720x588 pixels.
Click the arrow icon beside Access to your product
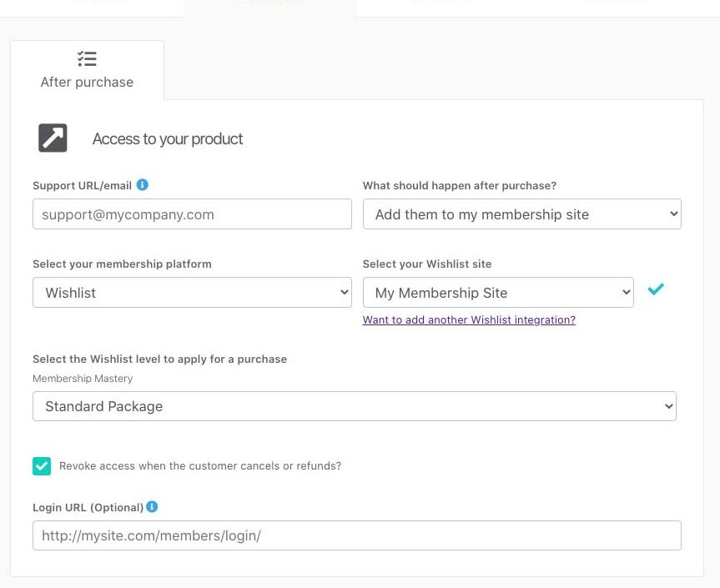[53, 138]
